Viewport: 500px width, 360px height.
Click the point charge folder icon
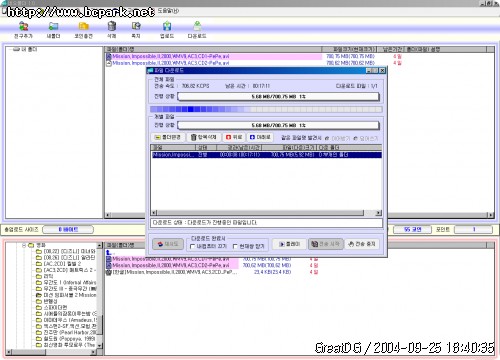pos(83,26)
